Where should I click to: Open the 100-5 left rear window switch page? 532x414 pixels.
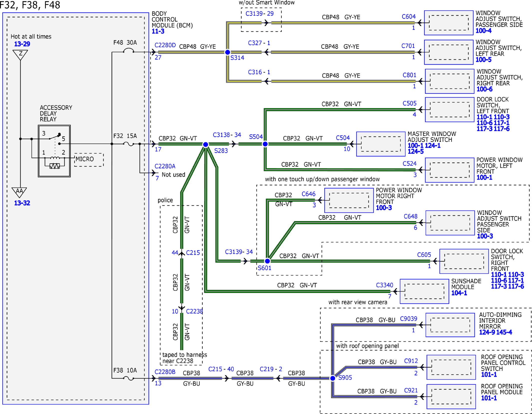[484, 60]
